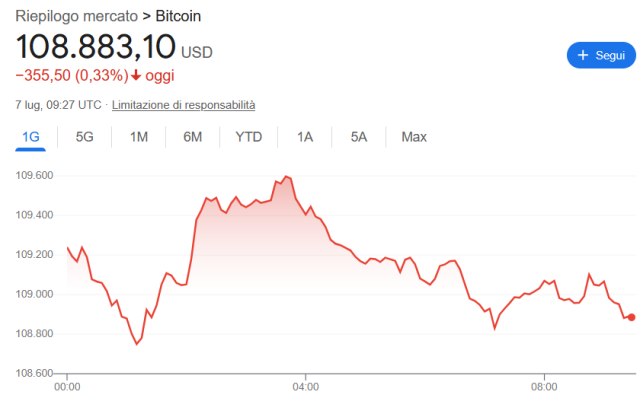Screen dimensions: 640x398
Task: Click the Bitcoin breadcrumb label
Action: click(x=178, y=16)
